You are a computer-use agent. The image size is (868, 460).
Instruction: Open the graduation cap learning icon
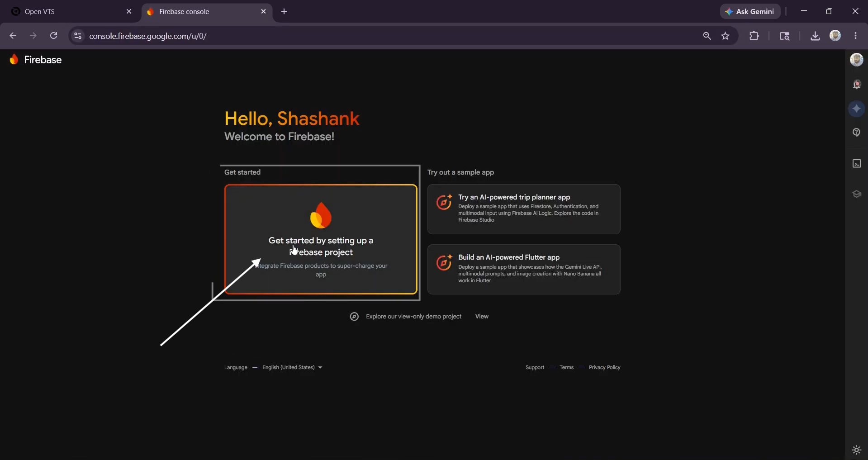point(857,194)
